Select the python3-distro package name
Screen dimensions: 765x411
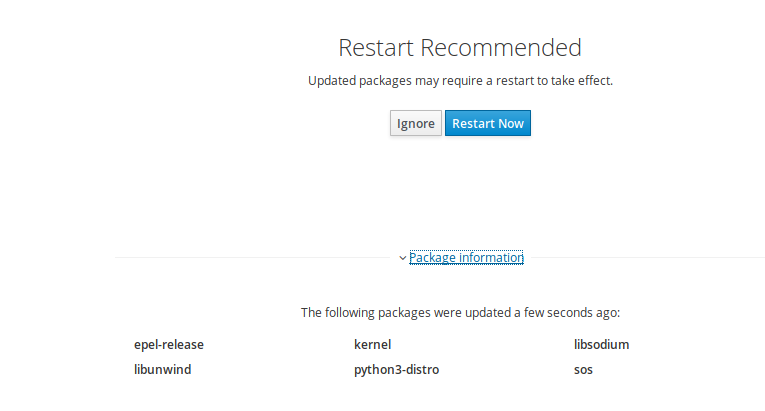coord(396,370)
